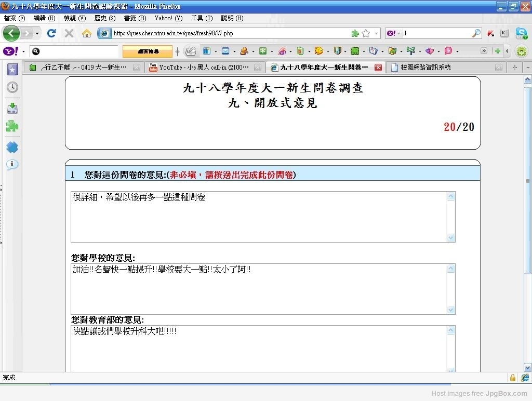Open History clock icon in sidebar
Viewport: 532px width, 401px height.
[x=12, y=87]
